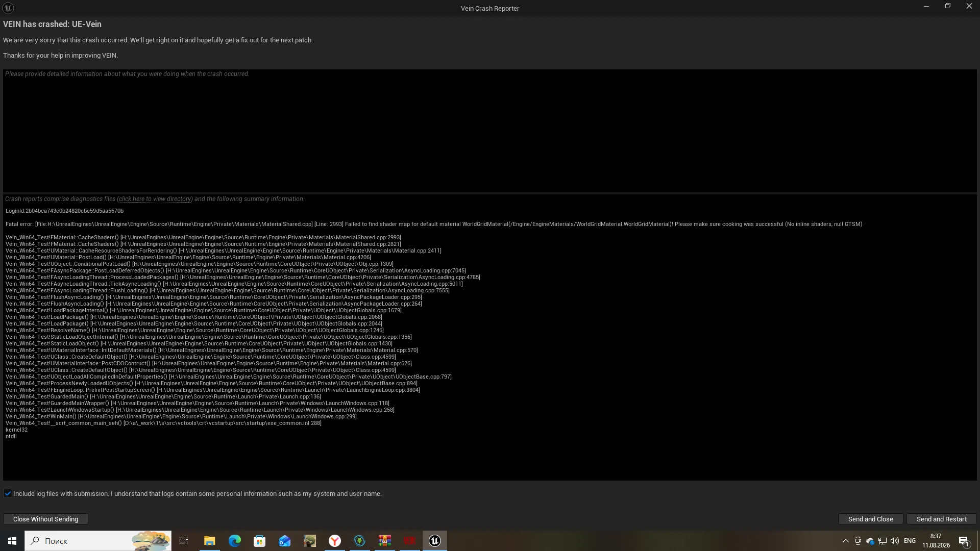Select Unreal Engine crash reporter taskbar icon

(434, 541)
